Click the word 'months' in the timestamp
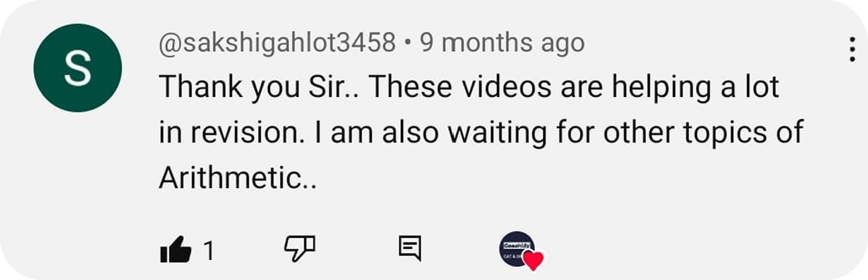The height and width of the screenshot is (280, 868). tap(488, 43)
